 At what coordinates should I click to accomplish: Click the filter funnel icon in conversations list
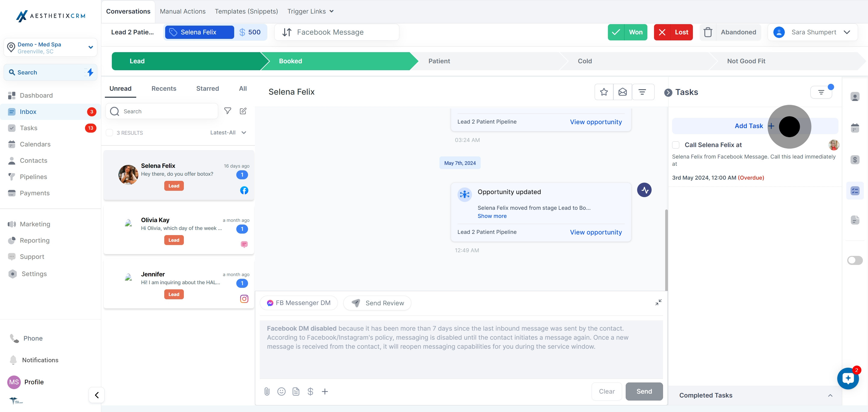tap(228, 111)
